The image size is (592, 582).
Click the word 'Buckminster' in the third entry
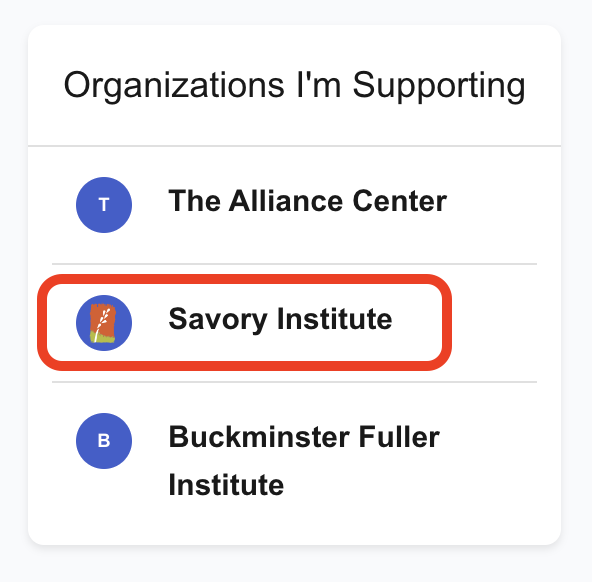[259, 437]
